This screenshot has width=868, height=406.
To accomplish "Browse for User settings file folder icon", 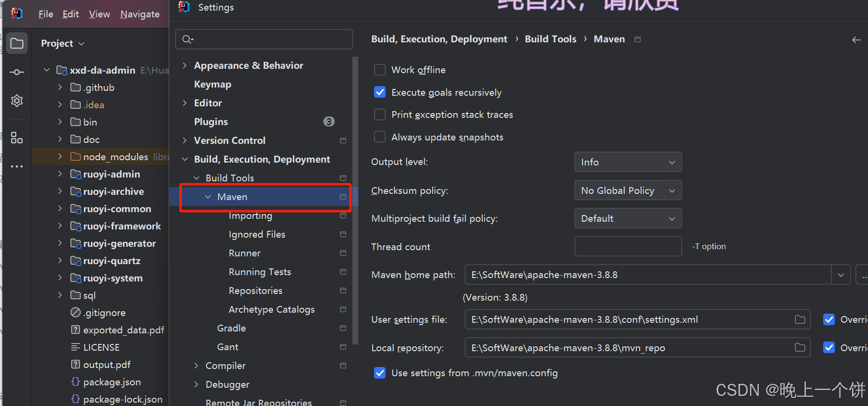I will 800,319.
